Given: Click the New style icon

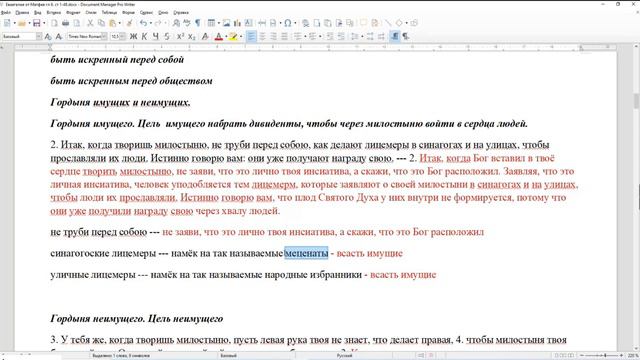Looking at the screenshot, I should (x=59, y=37).
